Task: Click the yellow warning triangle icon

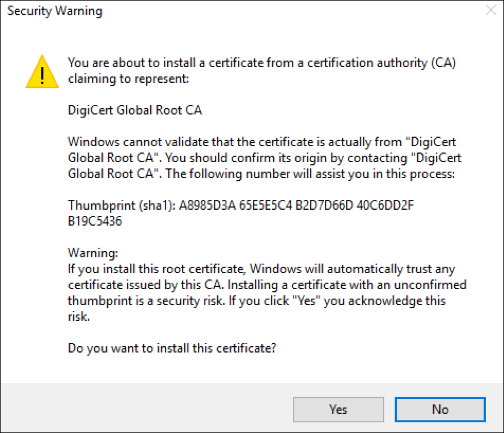Action: tap(42, 71)
